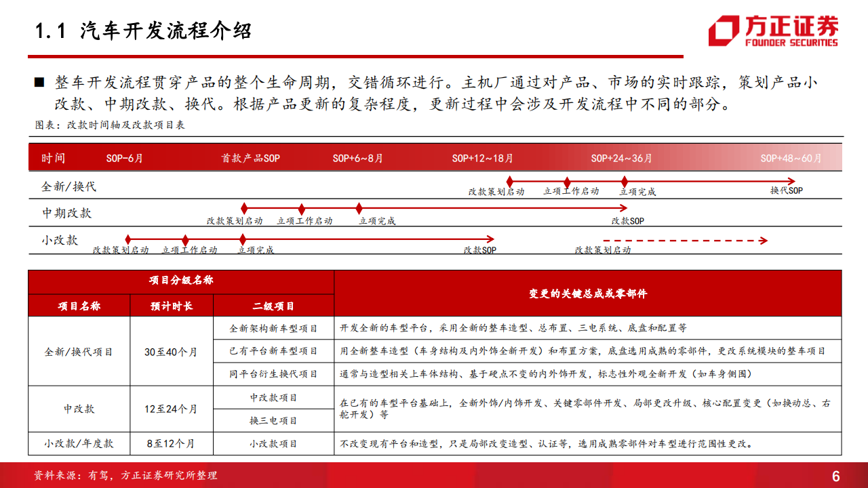This screenshot has height=488, width=868.
Task: Click the dashed red arrow in 小改款 row
Action: point(686,240)
